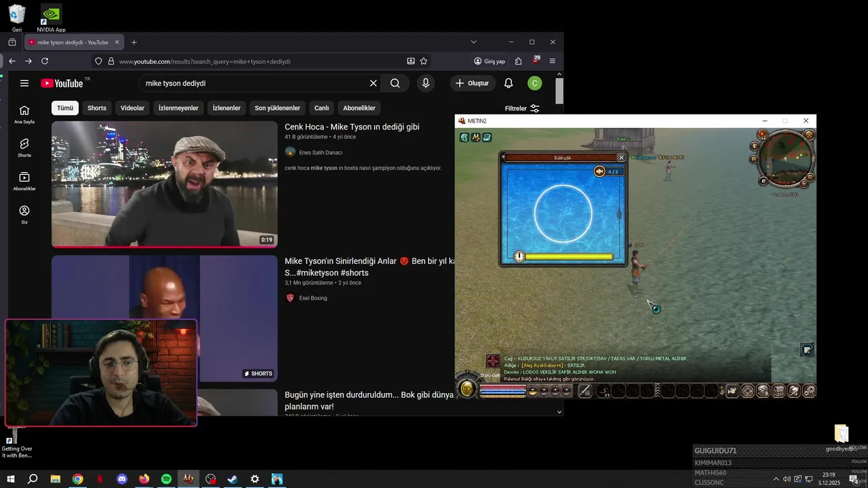Open Siz in YouTube sidebar
This screenshot has width=868, height=488.
[24, 214]
